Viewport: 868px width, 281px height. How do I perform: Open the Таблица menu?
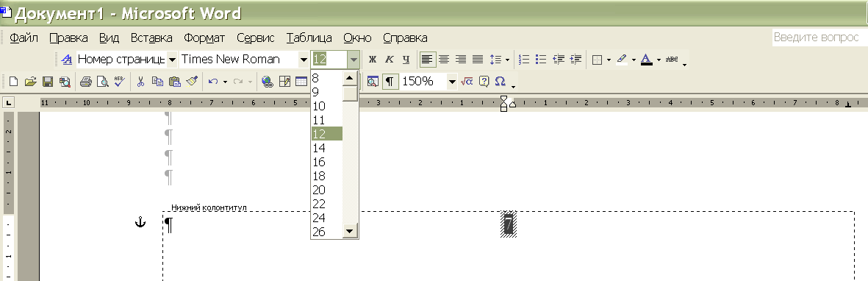pyautogui.click(x=309, y=38)
